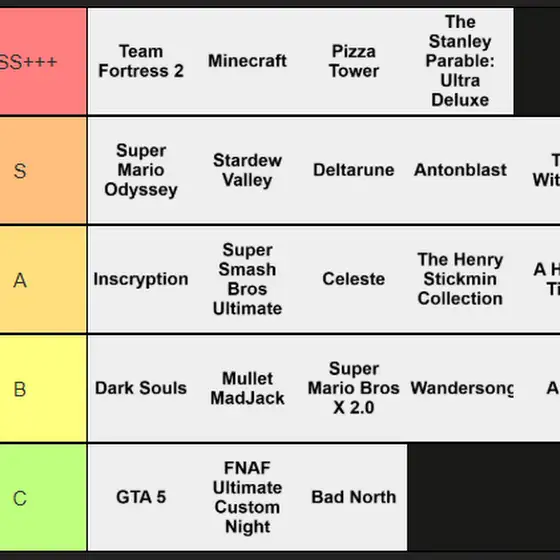This screenshot has width=560, height=560.
Task: Click the Team Fortress 2 tile
Action: point(141,61)
